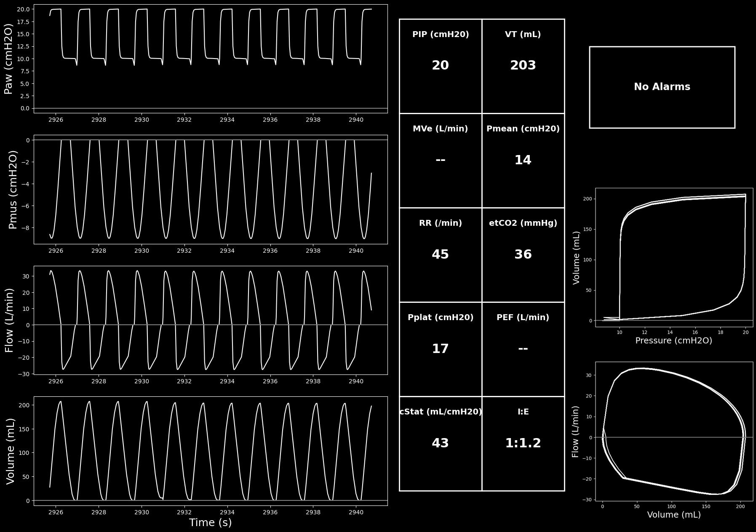Viewport: 756px width, 532px height.
Task: Click the pressure-volume loop plot
Action: (x=674, y=257)
